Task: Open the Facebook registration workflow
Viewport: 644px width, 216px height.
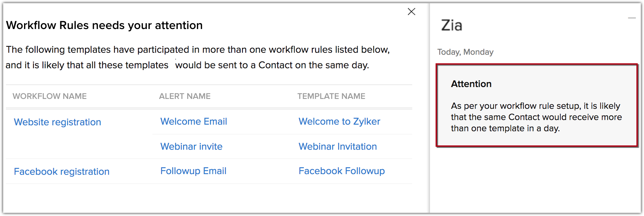Action: coord(62,171)
